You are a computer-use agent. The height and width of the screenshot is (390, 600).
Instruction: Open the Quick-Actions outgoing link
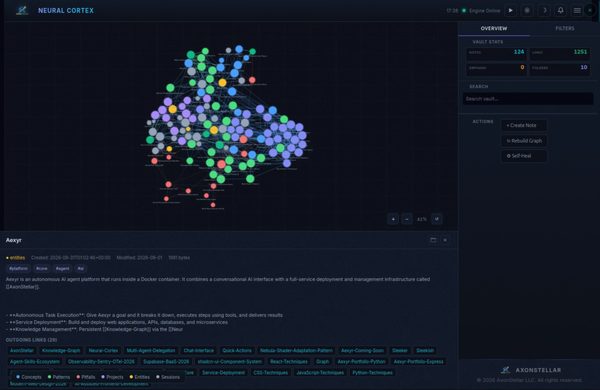tap(237, 350)
